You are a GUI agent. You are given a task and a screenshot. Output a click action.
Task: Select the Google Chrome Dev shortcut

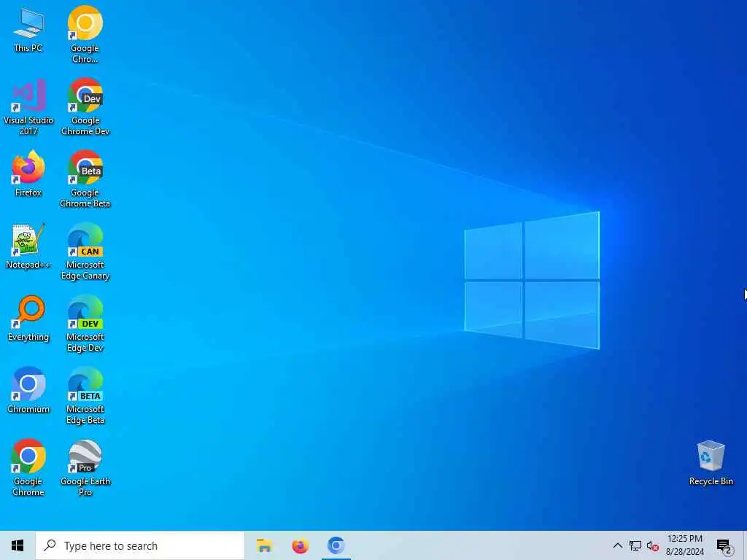tap(85, 106)
